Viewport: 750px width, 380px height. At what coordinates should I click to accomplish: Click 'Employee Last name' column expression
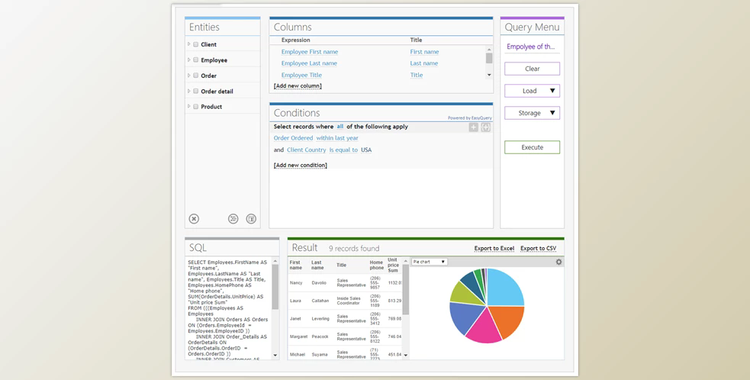click(309, 63)
